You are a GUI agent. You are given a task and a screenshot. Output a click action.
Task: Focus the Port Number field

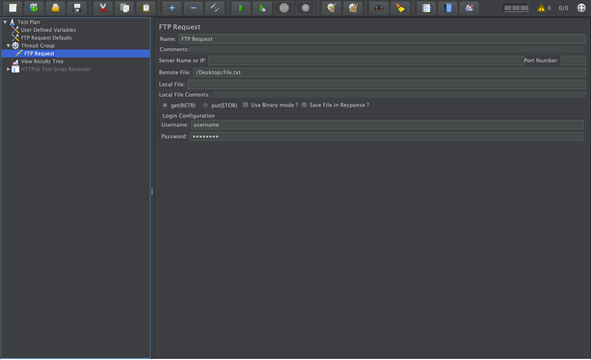tap(573, 60)
